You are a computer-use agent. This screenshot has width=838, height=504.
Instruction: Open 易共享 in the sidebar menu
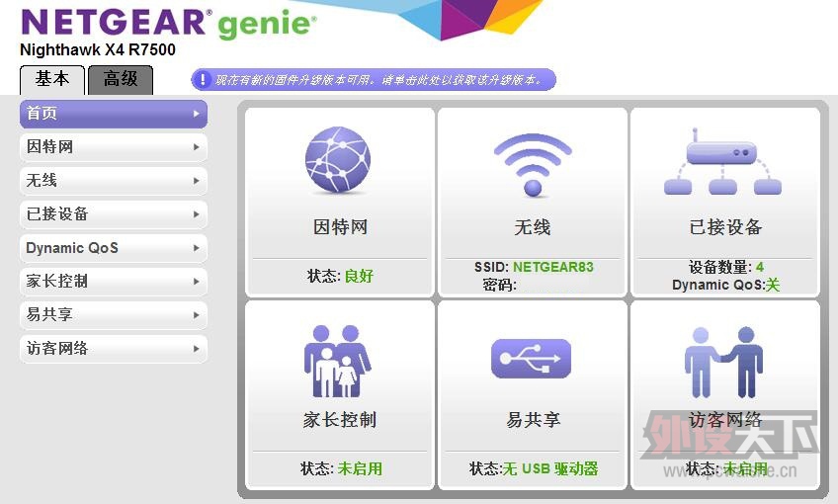pyautogui.click(x=114, y=315)
